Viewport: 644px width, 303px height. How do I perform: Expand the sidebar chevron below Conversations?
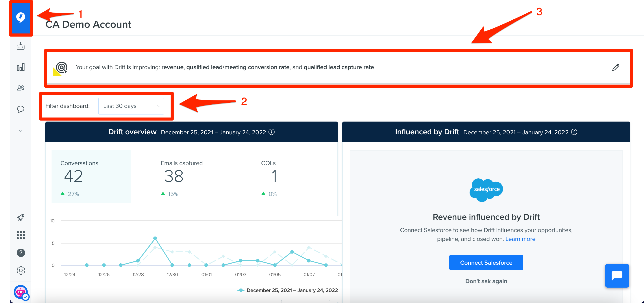[21, 131]
